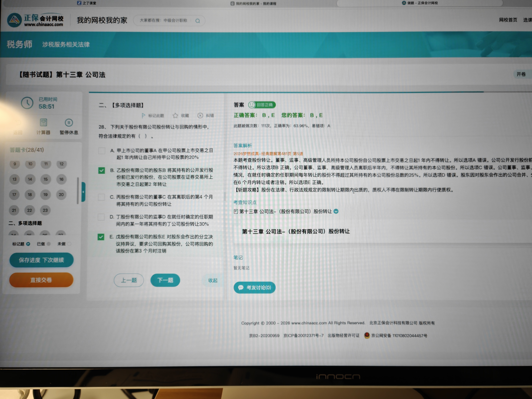
Task: Jump to question 23 in answer card
Action: 45,210
